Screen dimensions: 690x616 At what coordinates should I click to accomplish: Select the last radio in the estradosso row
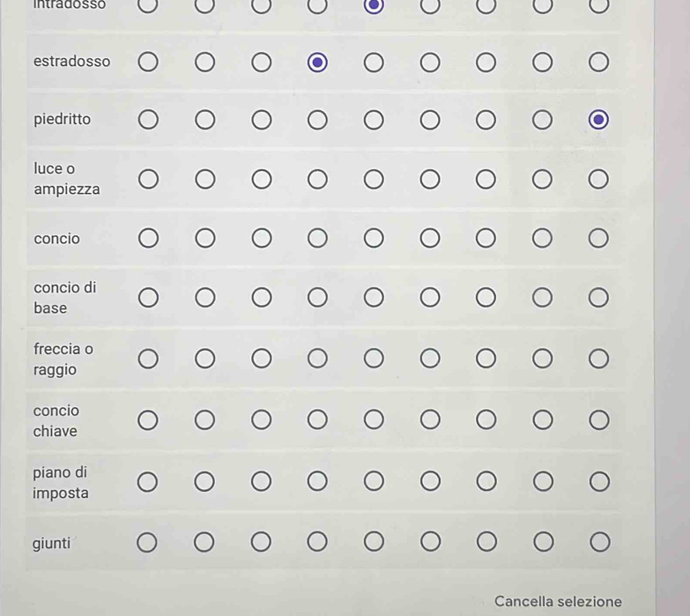coord(599,62)
